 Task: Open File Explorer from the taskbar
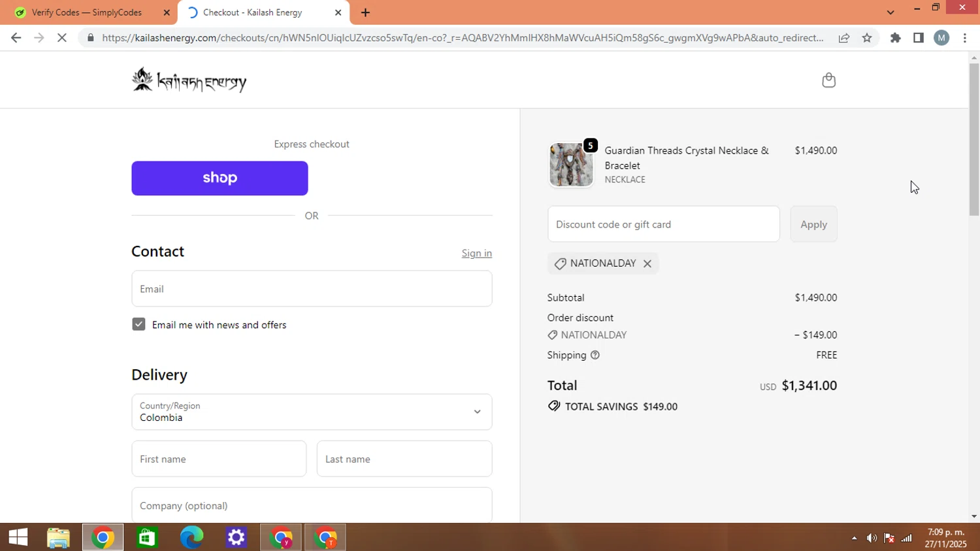coord(58,537)
